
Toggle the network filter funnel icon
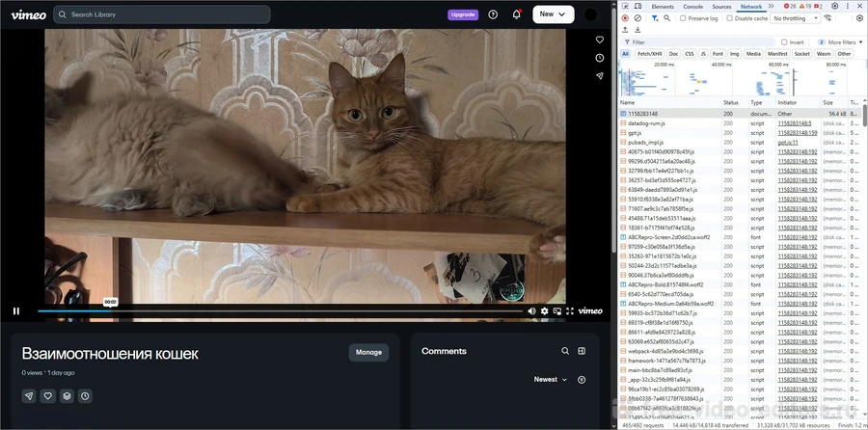pyautogui.click(x=655, y=18)
